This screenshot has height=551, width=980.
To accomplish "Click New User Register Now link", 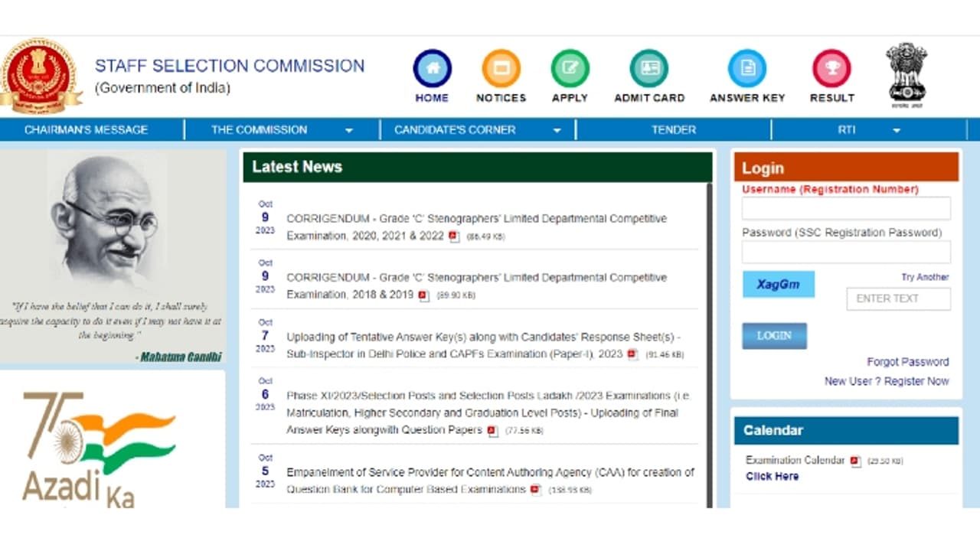I will coord(886,381).
